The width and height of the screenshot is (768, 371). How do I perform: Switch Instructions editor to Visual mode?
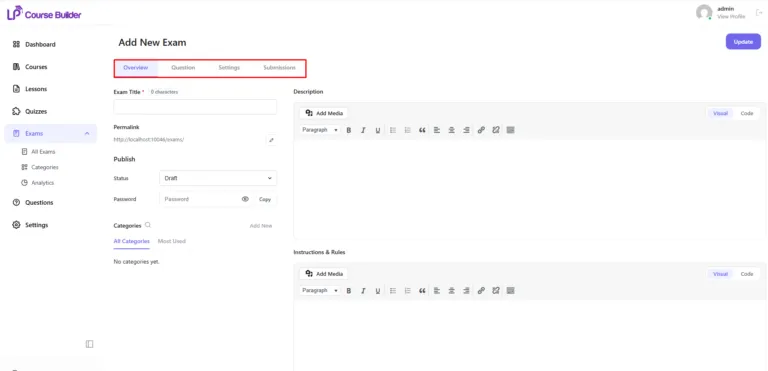point(720,274)
